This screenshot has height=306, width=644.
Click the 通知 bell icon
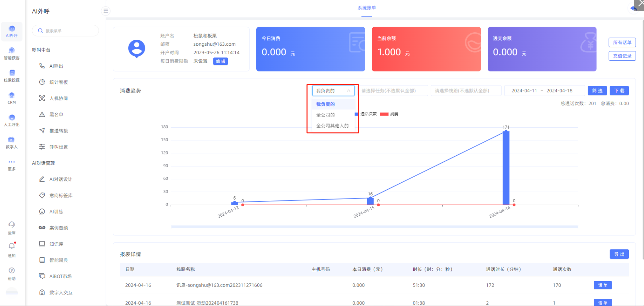[x=12, y=246]
